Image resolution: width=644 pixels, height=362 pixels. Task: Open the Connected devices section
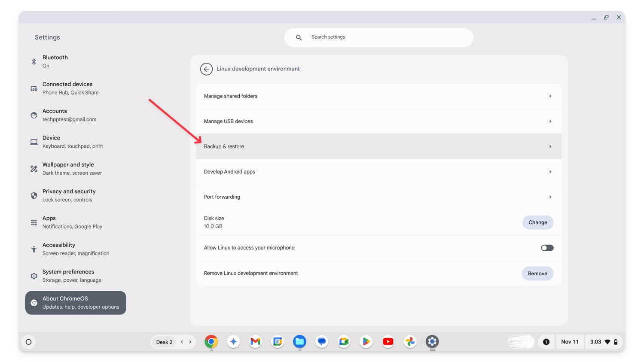[x=76, y=88]
